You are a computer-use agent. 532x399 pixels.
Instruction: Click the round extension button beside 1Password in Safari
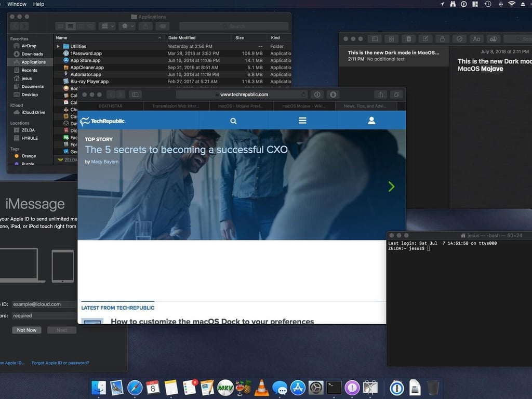[333, 95]
